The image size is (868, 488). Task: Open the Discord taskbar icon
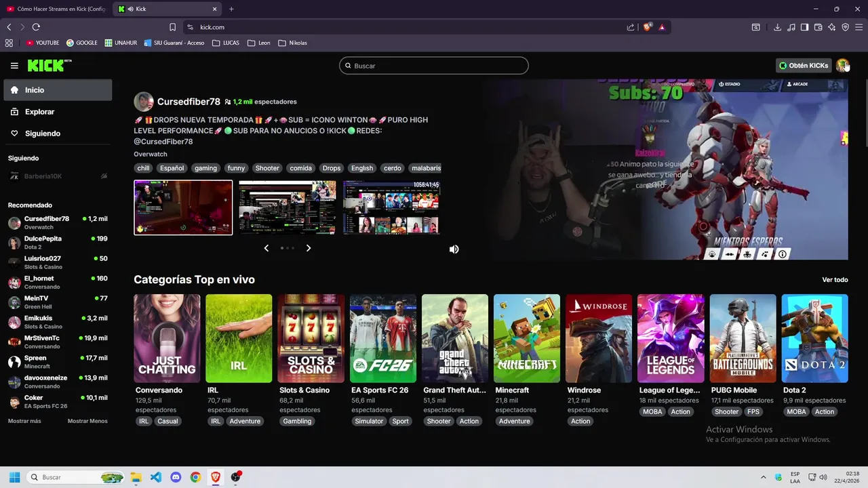[x=176, y=477]
